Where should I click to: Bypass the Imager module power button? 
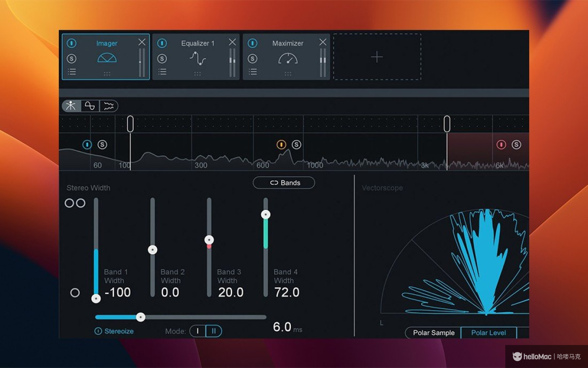coord(72,43)
